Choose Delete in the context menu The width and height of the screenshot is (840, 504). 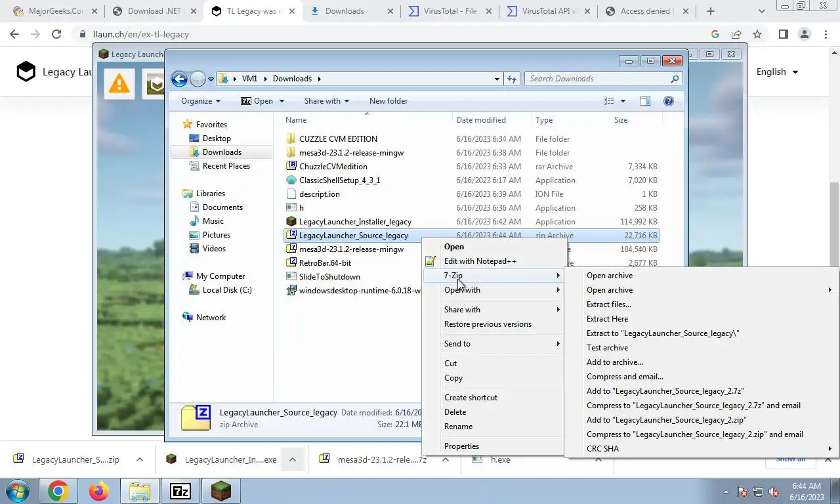455,412
